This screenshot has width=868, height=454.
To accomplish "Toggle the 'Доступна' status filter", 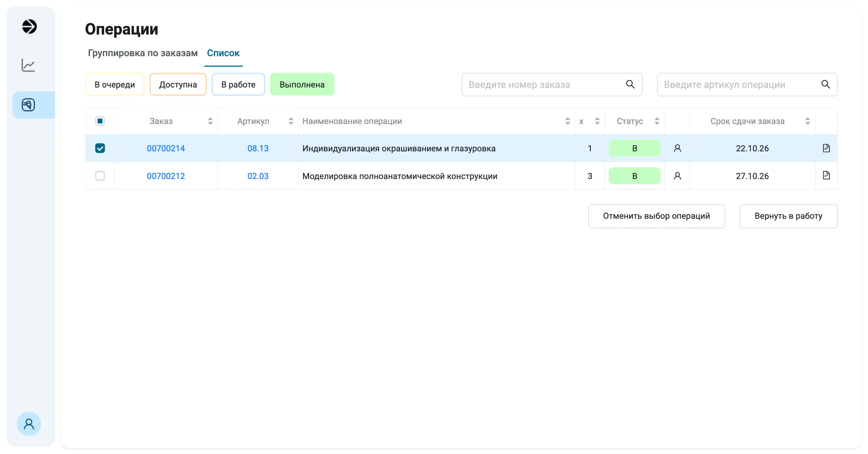I will [x=178, y=84].
